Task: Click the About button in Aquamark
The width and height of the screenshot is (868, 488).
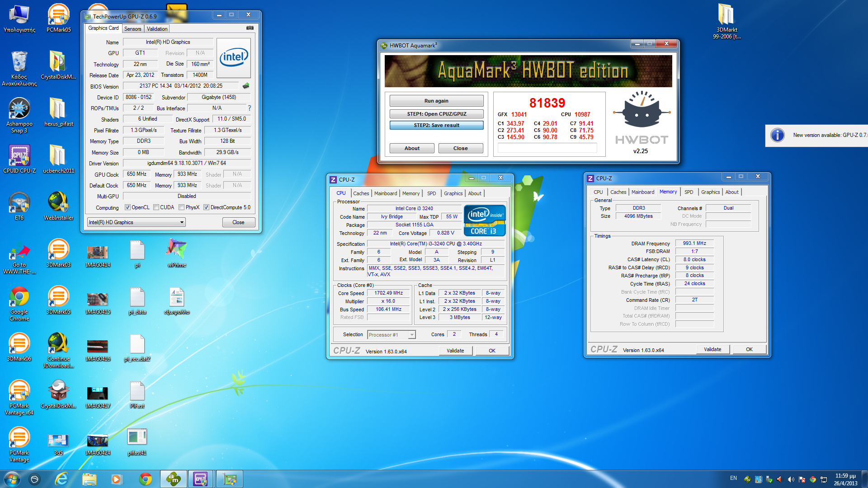Action: pyautogui.click(x=412, y=148)
